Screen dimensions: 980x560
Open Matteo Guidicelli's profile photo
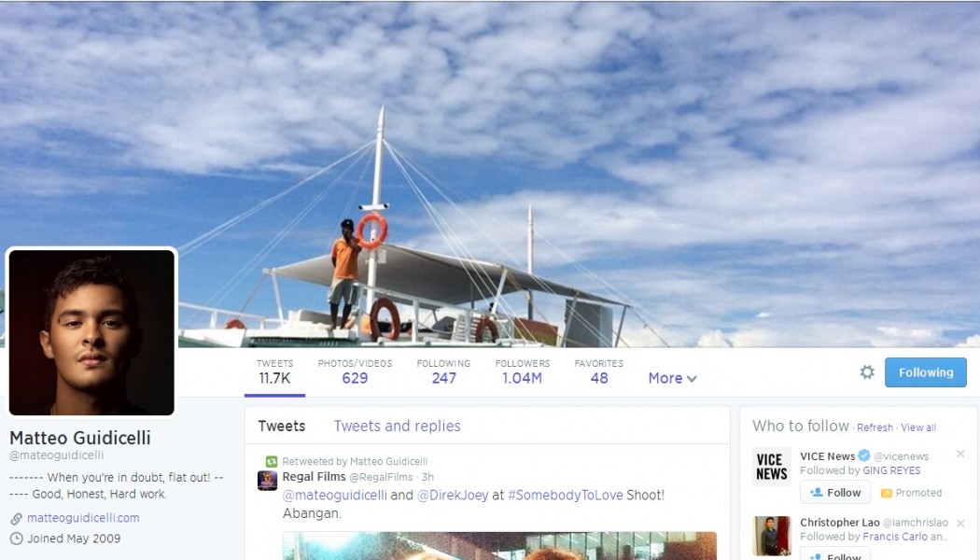91,332
